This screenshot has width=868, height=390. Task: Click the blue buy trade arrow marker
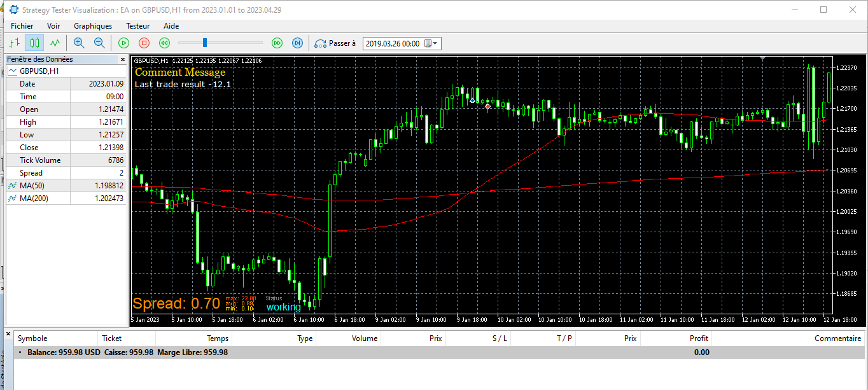(472, 101)
